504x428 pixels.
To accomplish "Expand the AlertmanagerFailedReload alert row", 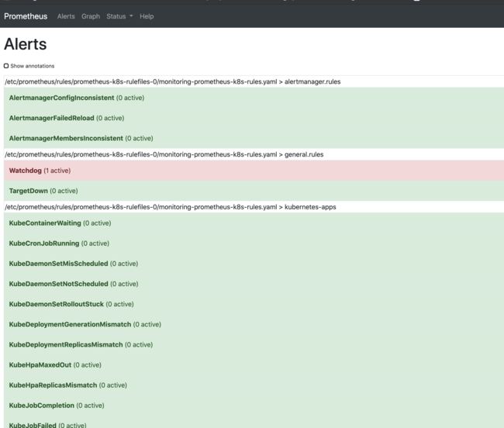I will (x=254, y=118).
